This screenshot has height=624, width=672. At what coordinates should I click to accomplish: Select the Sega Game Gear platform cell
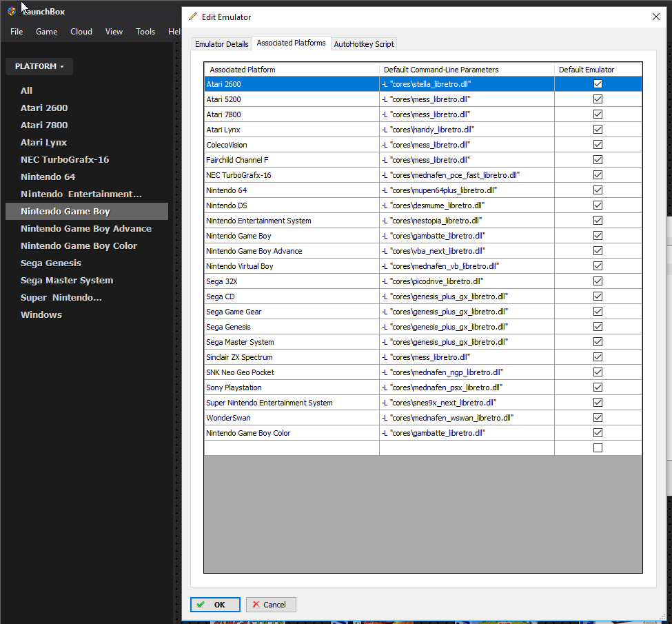click(292, 312)
